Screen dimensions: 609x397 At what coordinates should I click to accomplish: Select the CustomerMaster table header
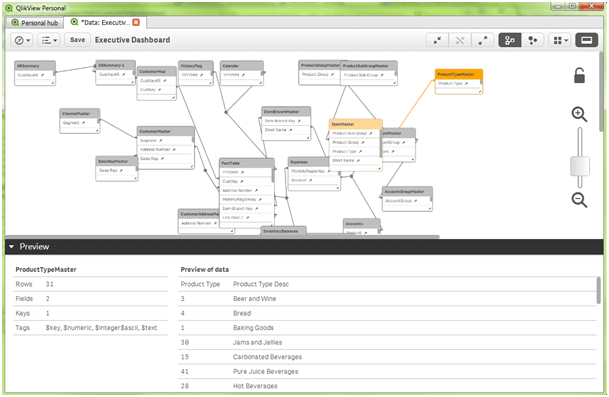coord(165,131)
